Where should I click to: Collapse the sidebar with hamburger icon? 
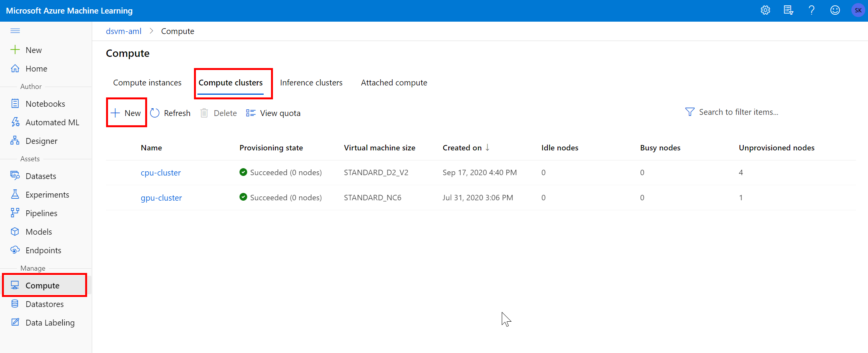tap(15, 31)
